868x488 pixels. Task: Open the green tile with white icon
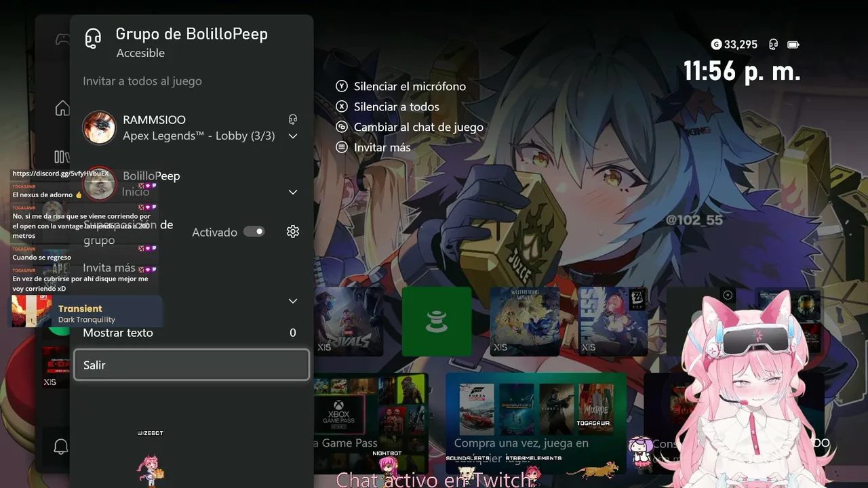437,321
